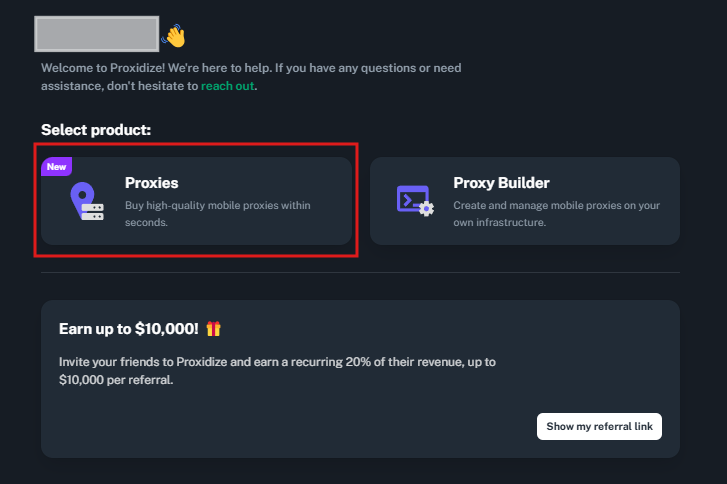Click the Proxy Builder terminal gear icon
The width and height of the screenshot is (727, 484).
[x=415, y=201]
